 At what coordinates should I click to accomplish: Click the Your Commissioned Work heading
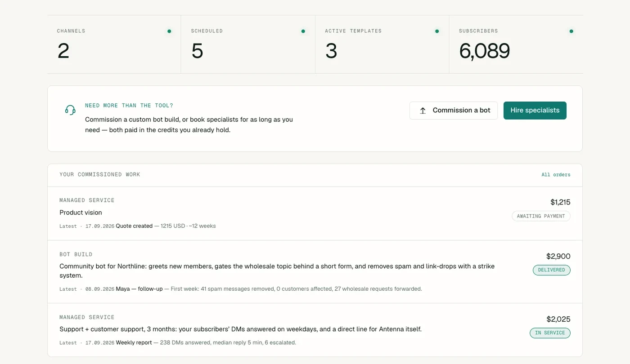click(x=100, y=175)
